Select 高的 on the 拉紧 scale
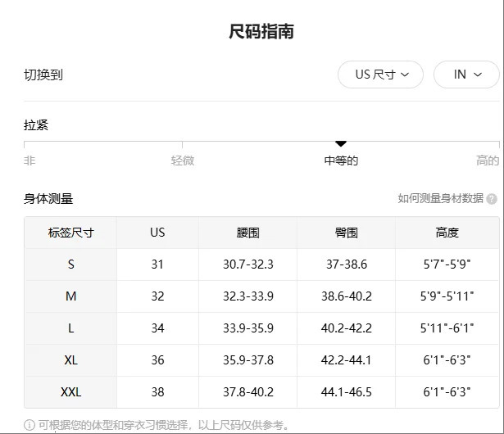This screenshot has width=504, height=434. coord(488,160)
